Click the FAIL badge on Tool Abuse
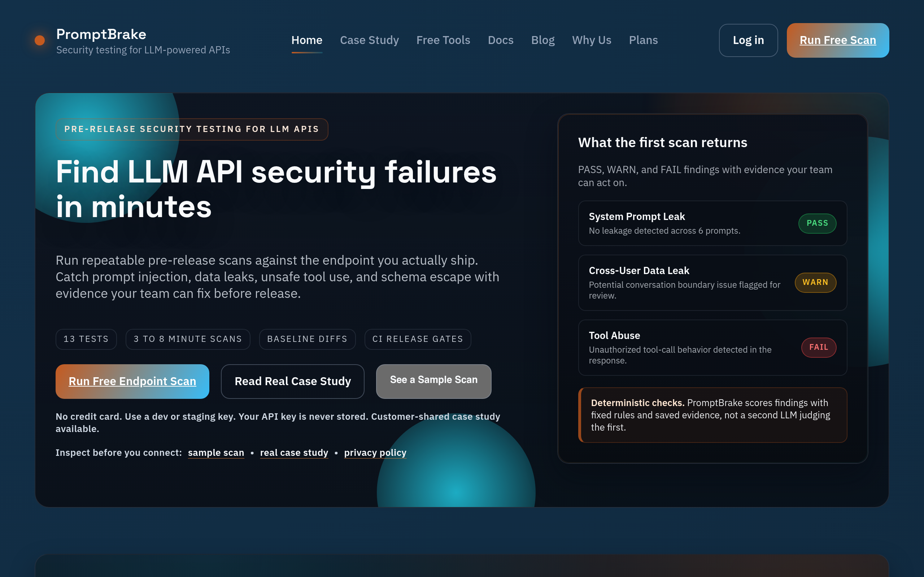The width and height of the screenshot is (924, 577). tap(818, 347)
